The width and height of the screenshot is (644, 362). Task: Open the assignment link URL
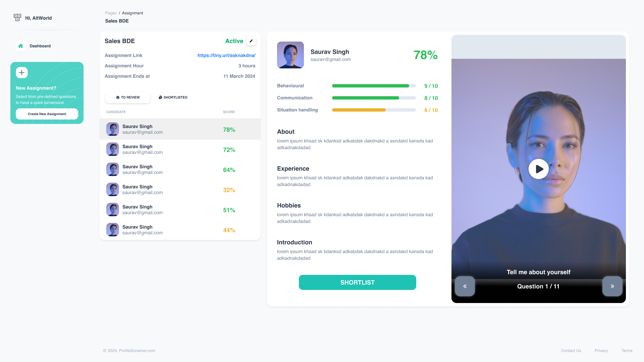point(226,55)
